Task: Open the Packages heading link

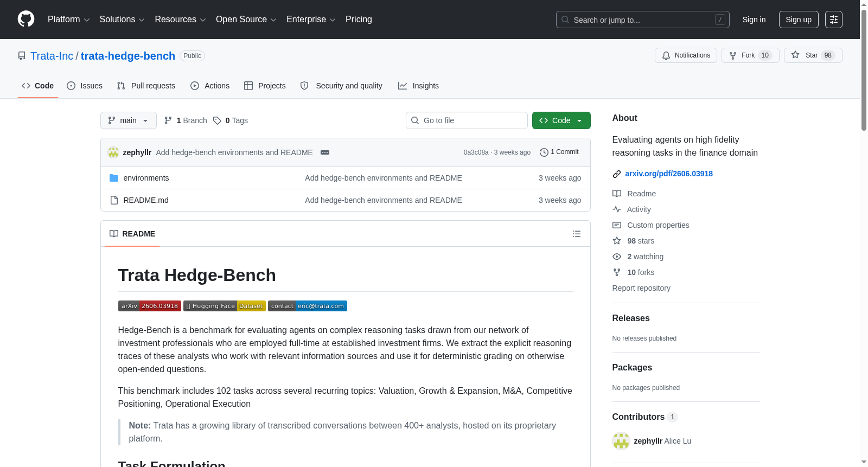Action: [x=632, y=368]
